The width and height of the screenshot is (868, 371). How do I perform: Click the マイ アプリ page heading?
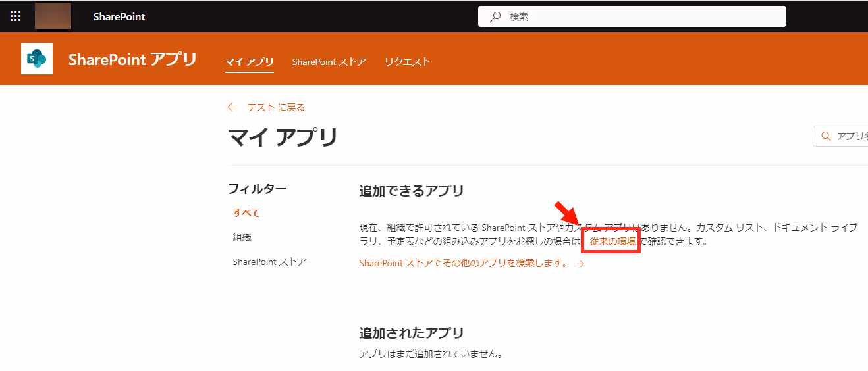click(x=283, y=137)
